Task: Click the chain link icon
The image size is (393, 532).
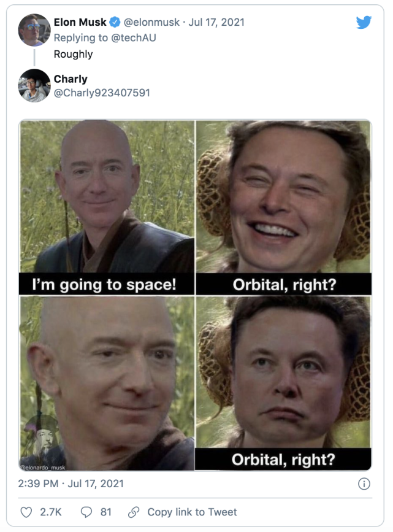Action: tap(134, 512)
